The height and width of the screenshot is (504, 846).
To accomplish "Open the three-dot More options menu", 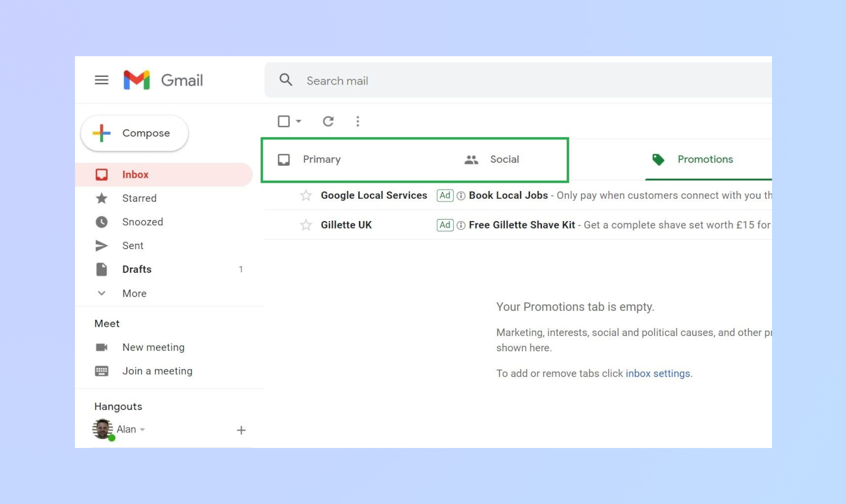I will [357, 121].
